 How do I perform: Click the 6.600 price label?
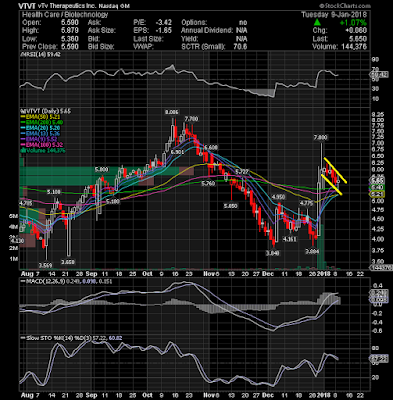[211, 147]
